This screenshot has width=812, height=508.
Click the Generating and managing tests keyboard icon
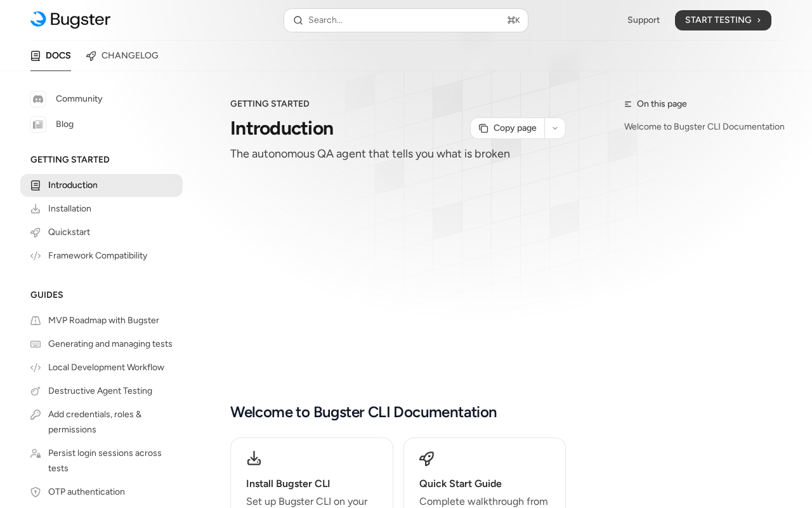point(36,344)
